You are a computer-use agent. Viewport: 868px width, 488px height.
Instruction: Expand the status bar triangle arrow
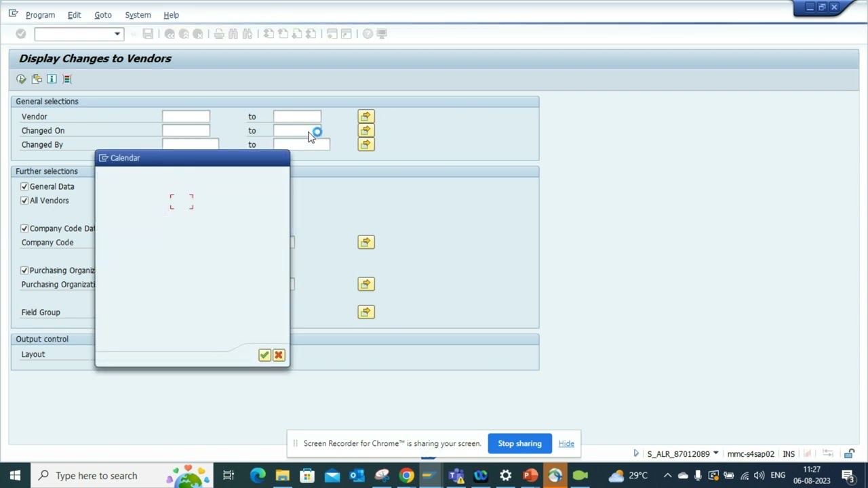coord(636,453)
